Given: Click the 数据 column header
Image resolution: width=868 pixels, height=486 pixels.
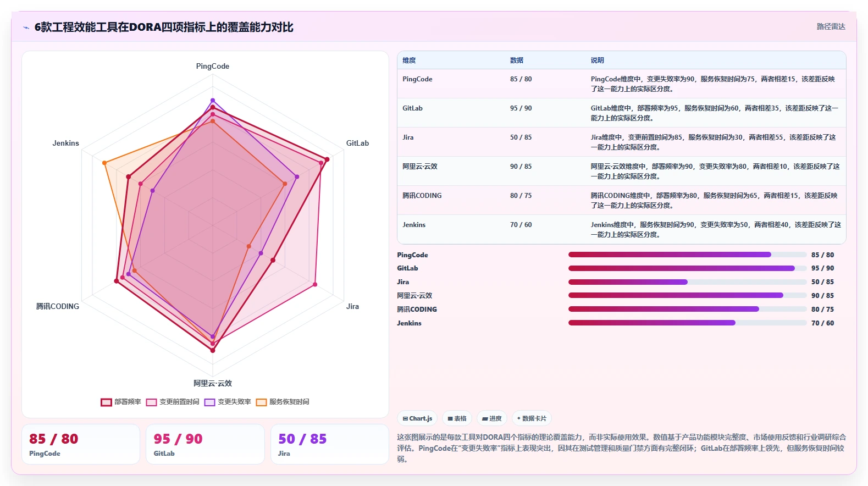Looking at the screenshot, I should (x=517, y=60).
